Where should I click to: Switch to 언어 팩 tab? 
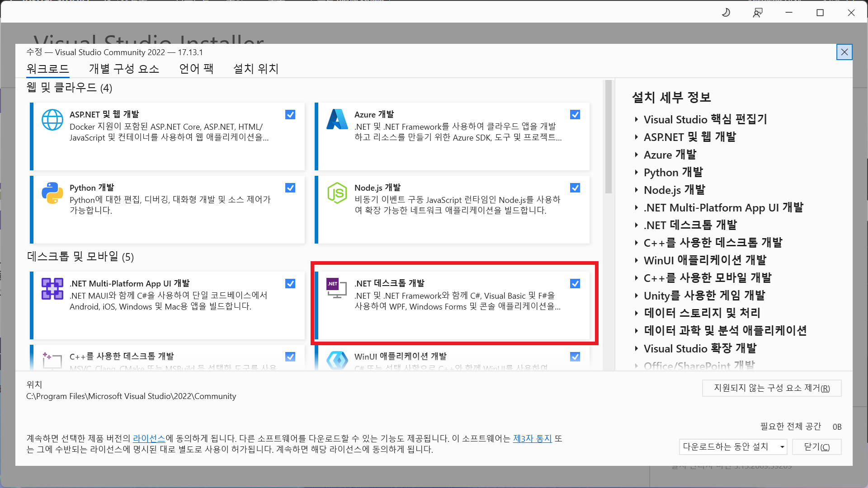[x=196, y=69]
